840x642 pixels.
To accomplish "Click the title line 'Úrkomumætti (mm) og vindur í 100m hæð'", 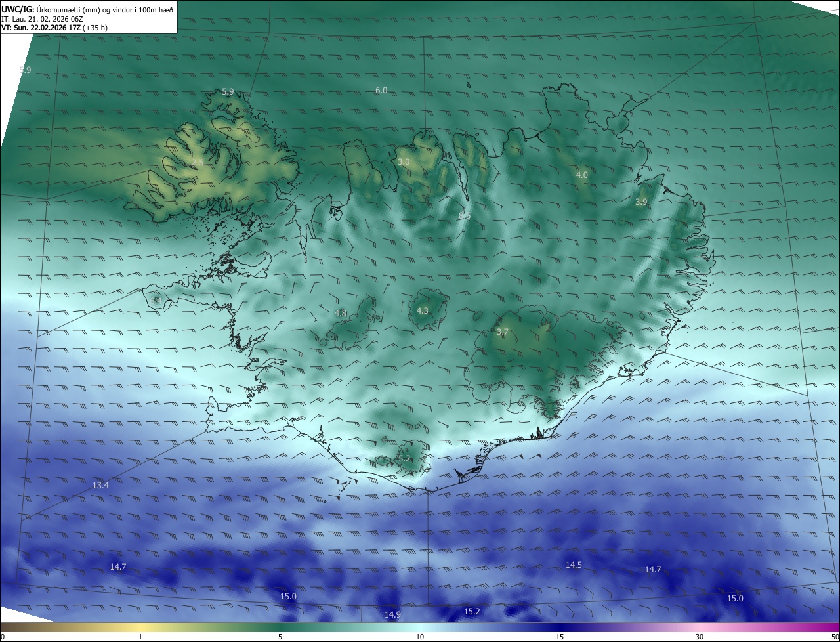I will pos(105,9).
